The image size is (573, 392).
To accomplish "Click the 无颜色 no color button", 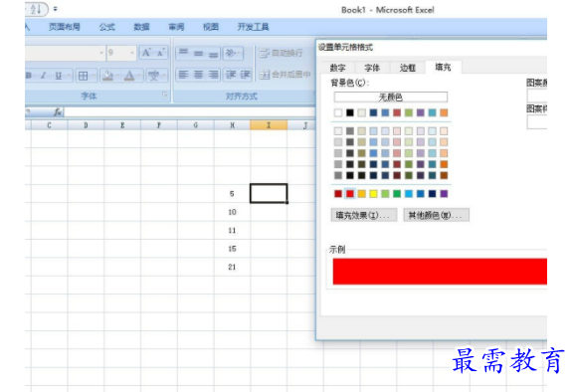I will click(x=390, y=98).
